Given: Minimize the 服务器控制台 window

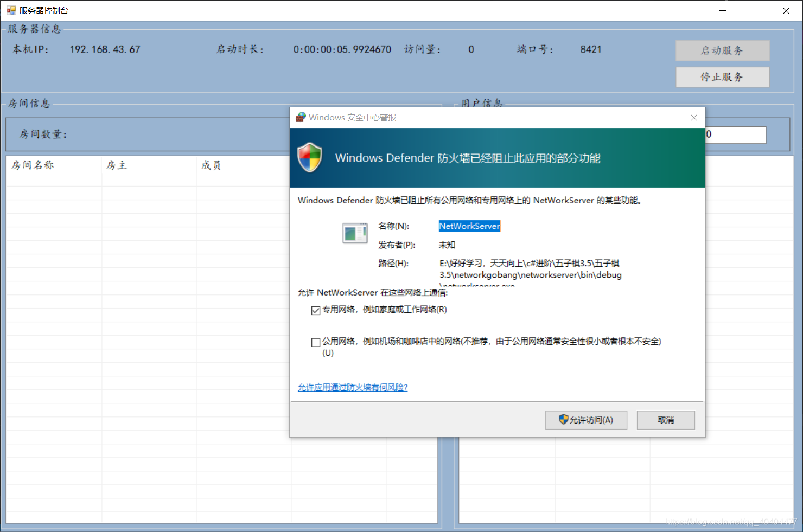Looking at the screenshot, I should pyautogui.click(x=723, y=11).
